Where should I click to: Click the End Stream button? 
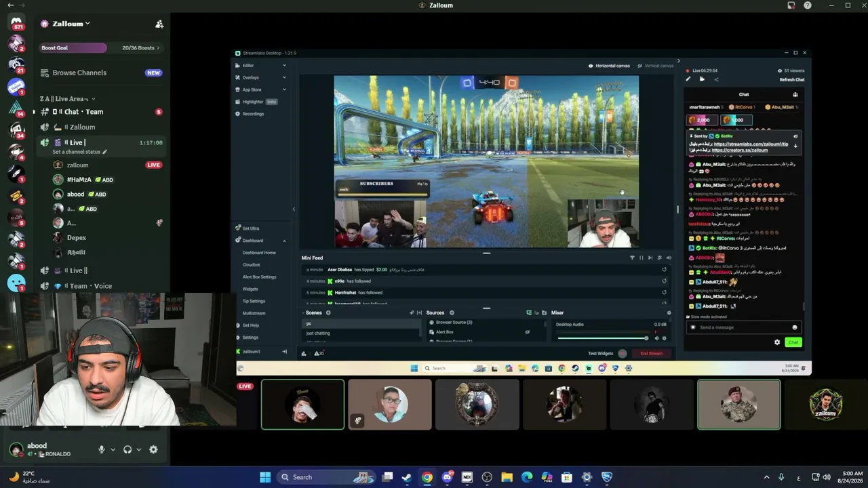point(652,353)
